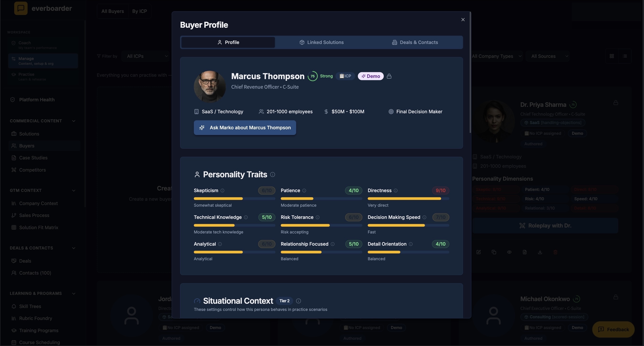Open Buyers in the sidebar
The width and height of the screenshot is (644, 346).
(44, 146)
